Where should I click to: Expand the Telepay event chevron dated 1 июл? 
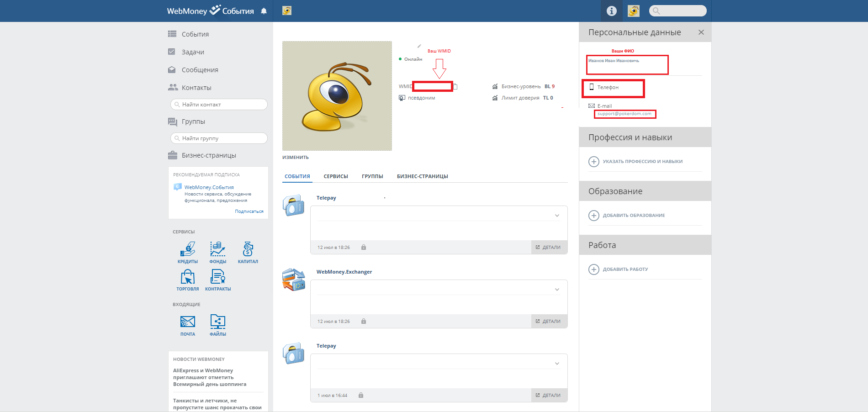point(557,364)
